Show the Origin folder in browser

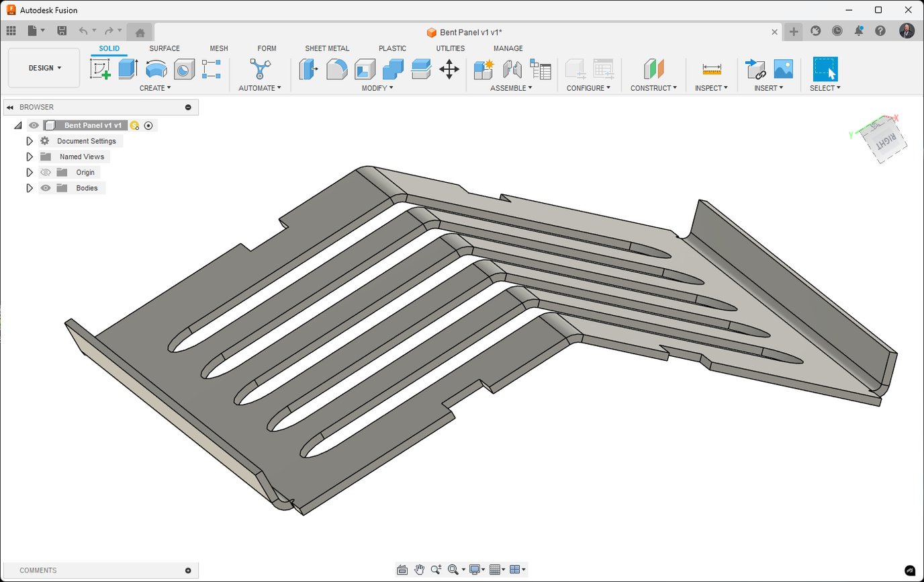pos(44,172)
